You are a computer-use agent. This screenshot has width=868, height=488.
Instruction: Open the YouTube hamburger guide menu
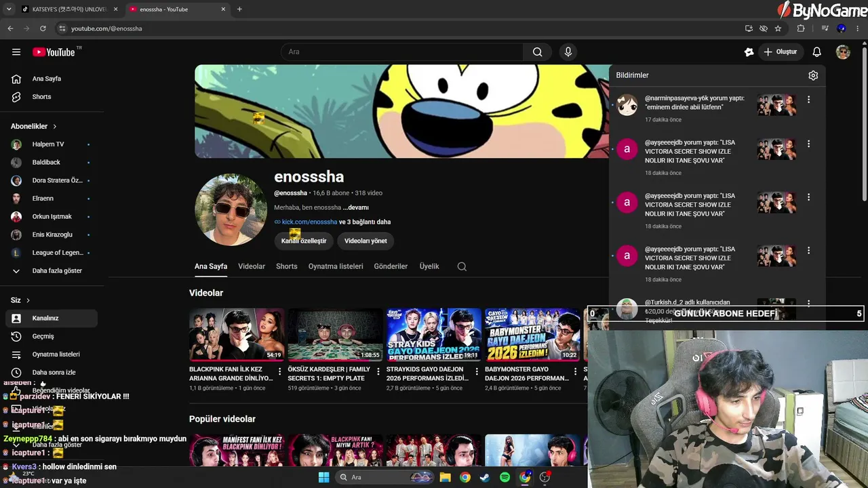[16, 52]
